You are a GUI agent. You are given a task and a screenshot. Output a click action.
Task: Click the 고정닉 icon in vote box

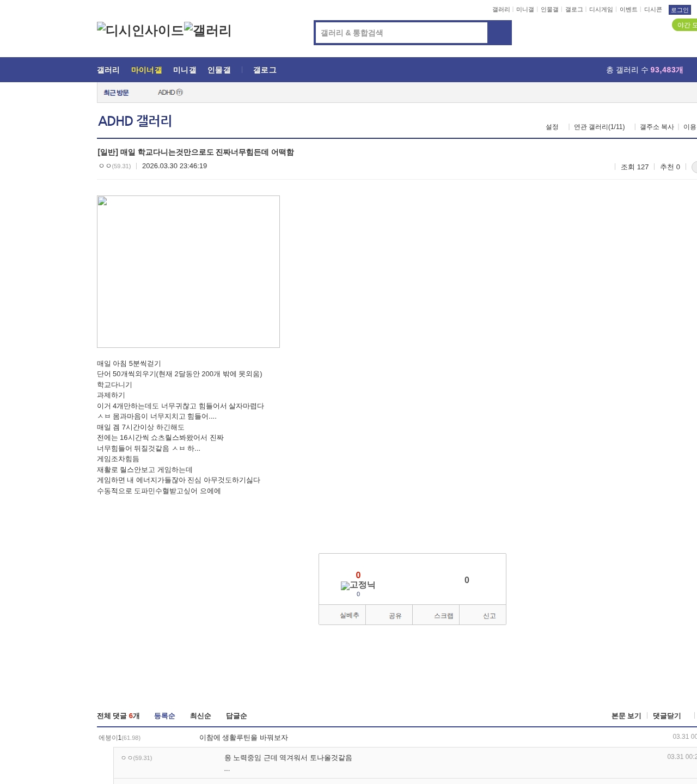(358, 585)
